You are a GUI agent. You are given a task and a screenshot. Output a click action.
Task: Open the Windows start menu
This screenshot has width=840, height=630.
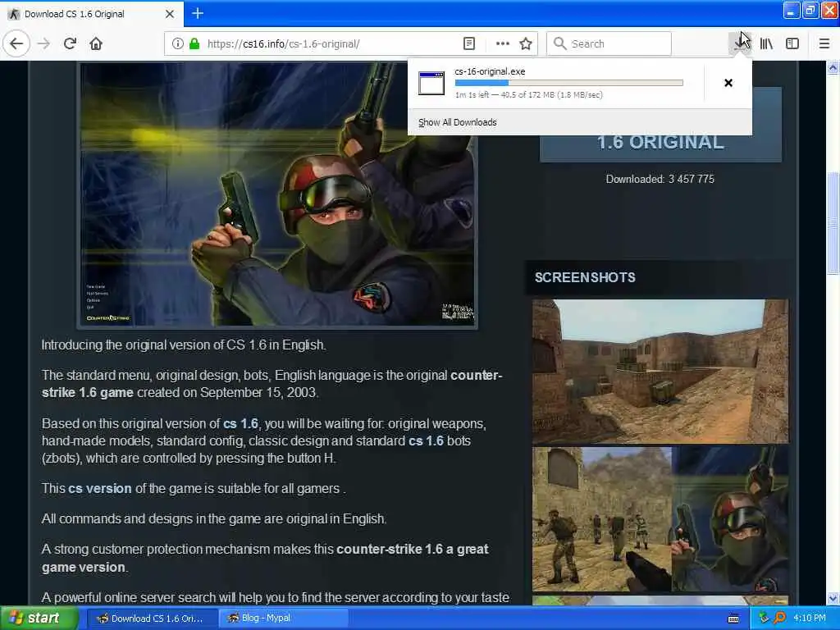pyautogui.click(x=39, y=619)
